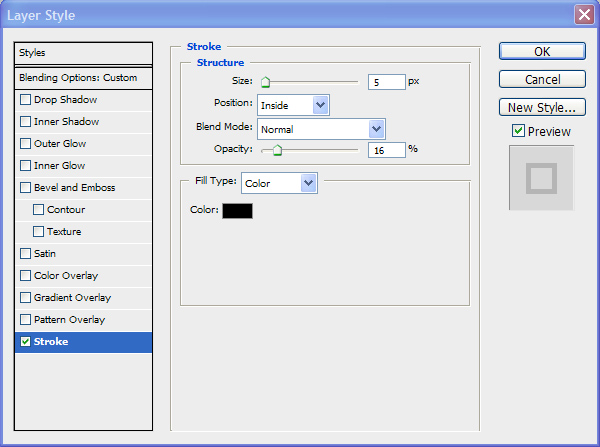Uncheck the Preview checkbox
The image size is (600, 447).
pyautogui.click(x=518, y=131)
